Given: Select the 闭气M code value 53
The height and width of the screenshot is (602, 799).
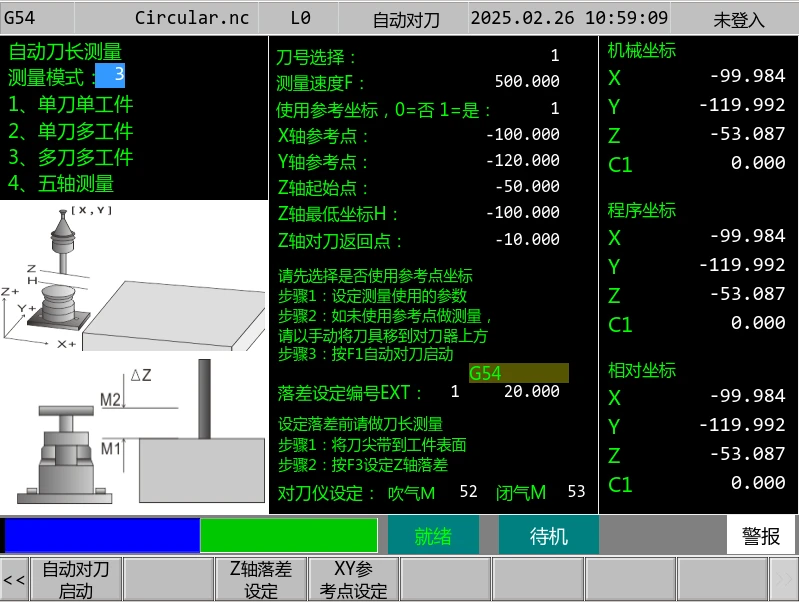Looking at the screenshot, I should point(576,491).
